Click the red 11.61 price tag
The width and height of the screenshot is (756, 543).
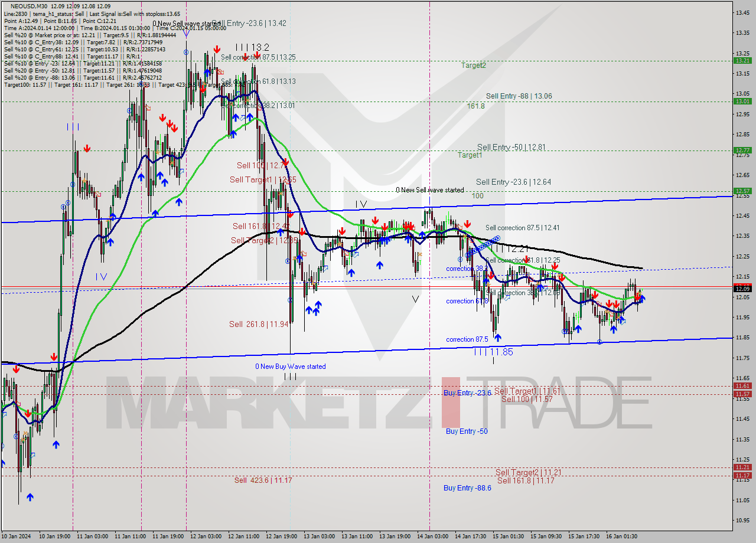click(742, 386)
